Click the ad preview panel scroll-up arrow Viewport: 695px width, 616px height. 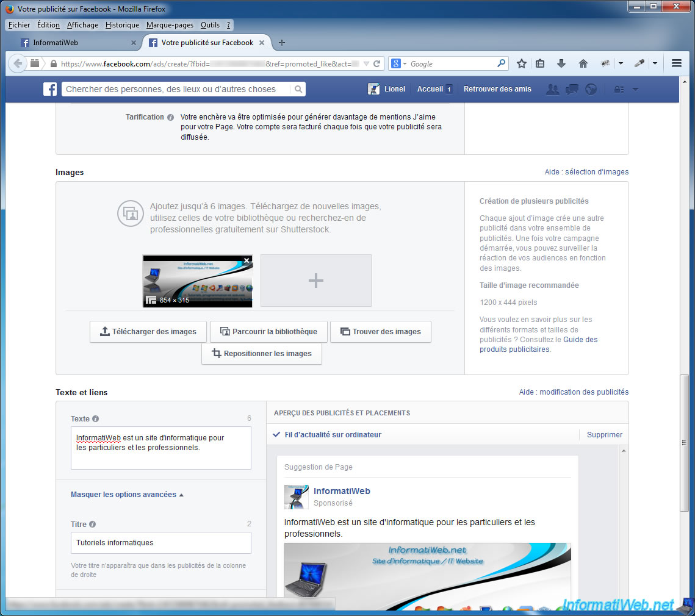pyautogui.click(x=624, y=451)
